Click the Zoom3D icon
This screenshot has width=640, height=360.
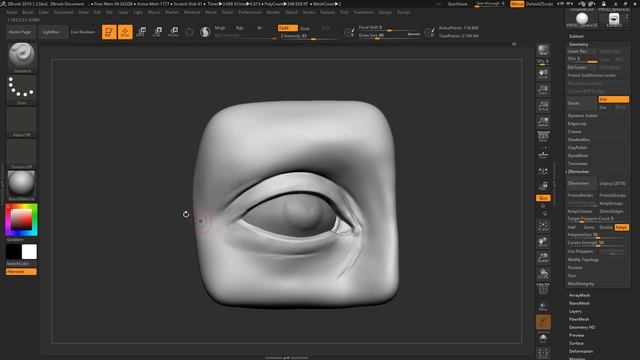coord(543,258)
